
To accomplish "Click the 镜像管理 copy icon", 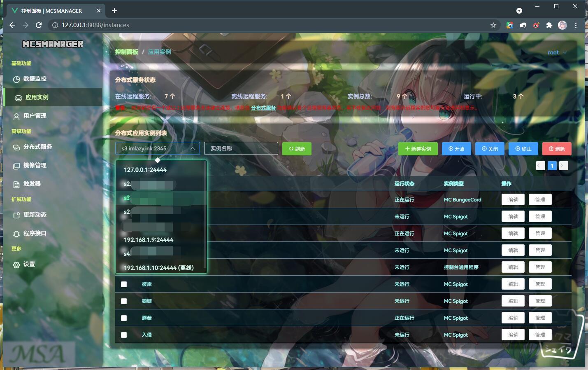I will [16, 166].
